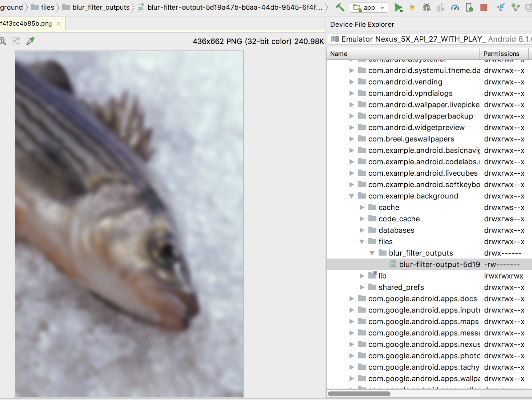532x400 pixels.
Task: Click the lightning bolt Apply Changes icon
Action: (x=412, y=7)
